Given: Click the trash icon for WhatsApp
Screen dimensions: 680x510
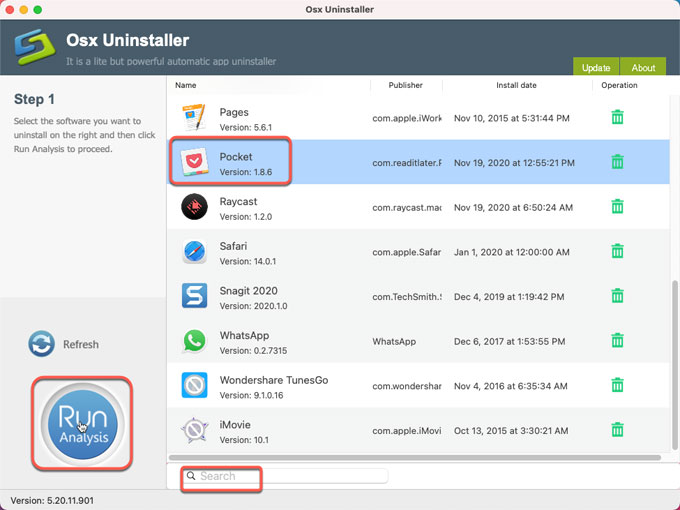Looking at the screenshot, I should [617, 340].
